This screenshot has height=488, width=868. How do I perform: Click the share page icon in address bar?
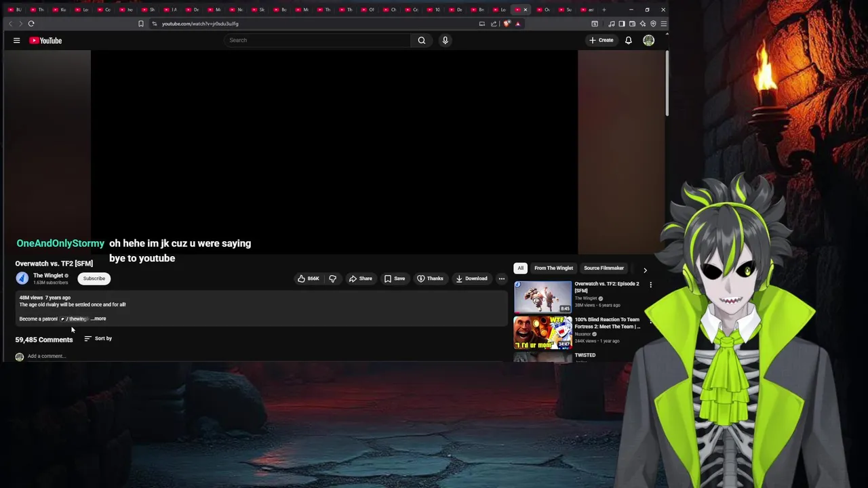pos(494,24)
